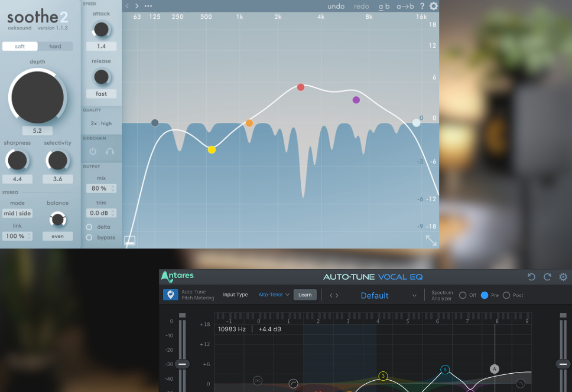The image size is (572, 392).
Task: Click the high-cut filter node in Vocal EQ
Action: tap(521, 383)
